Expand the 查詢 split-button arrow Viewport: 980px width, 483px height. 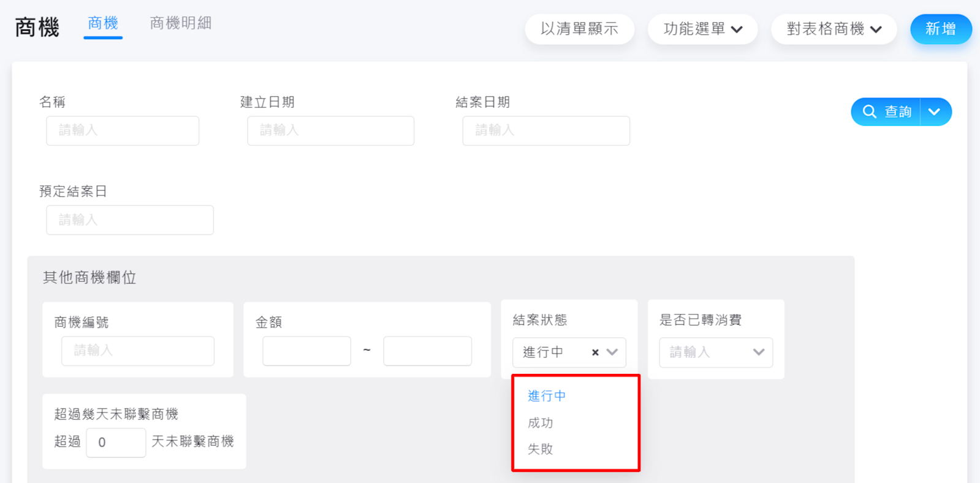[935, 112]
